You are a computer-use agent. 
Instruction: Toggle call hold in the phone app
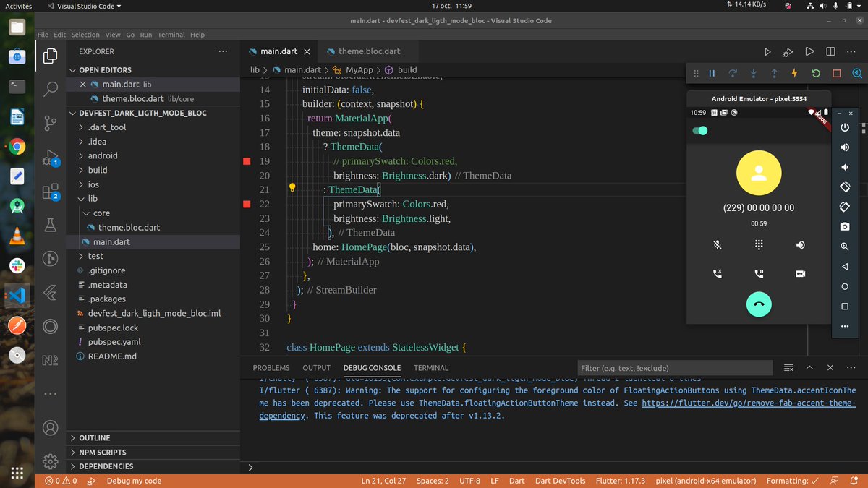tap(759, 274)
